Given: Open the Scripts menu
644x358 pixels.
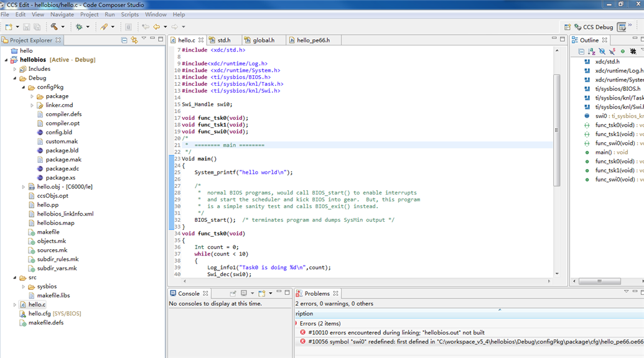Looking at the screenshot, I should (x=129, y=14).
